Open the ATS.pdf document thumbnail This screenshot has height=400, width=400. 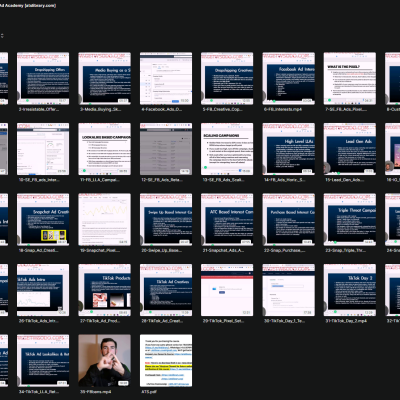166,361
